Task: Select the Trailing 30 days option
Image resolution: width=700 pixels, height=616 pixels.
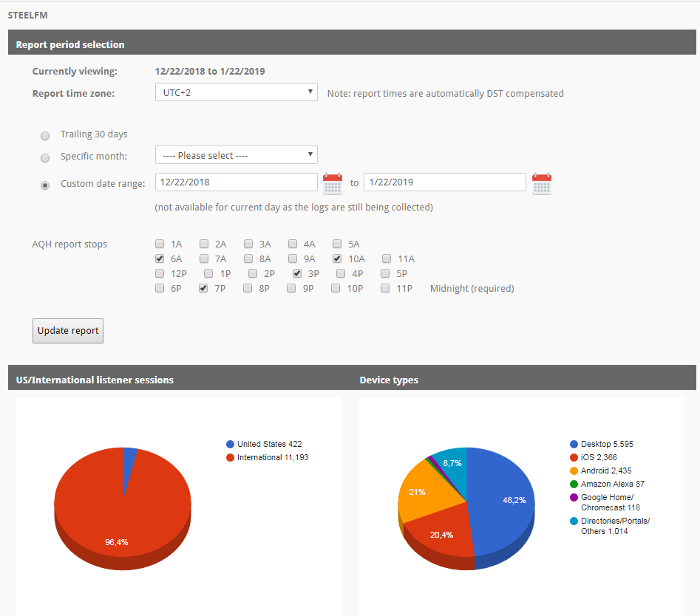Action: pos(46,135)
